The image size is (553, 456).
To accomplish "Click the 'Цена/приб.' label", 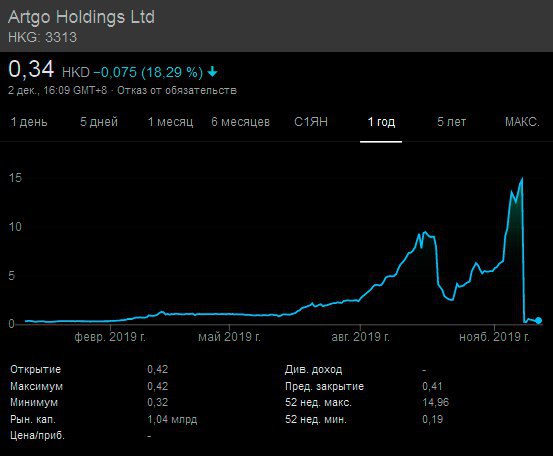I will coord(37,436).
